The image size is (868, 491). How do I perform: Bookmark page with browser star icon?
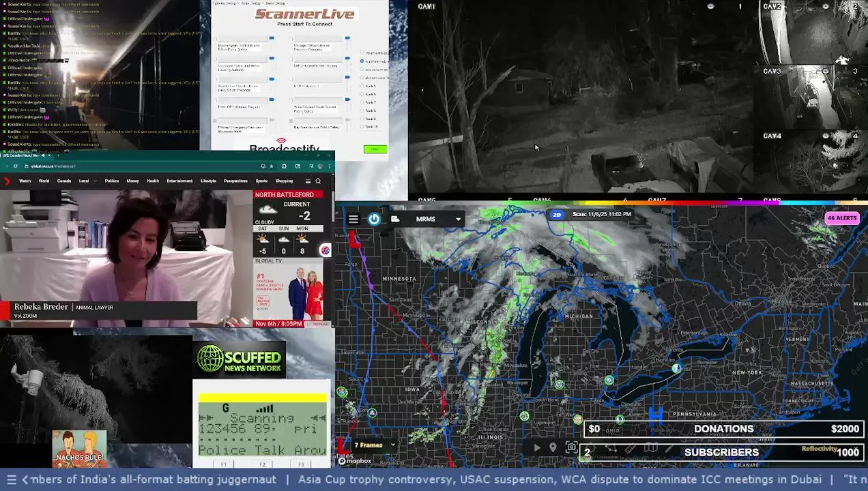point(271,166)
